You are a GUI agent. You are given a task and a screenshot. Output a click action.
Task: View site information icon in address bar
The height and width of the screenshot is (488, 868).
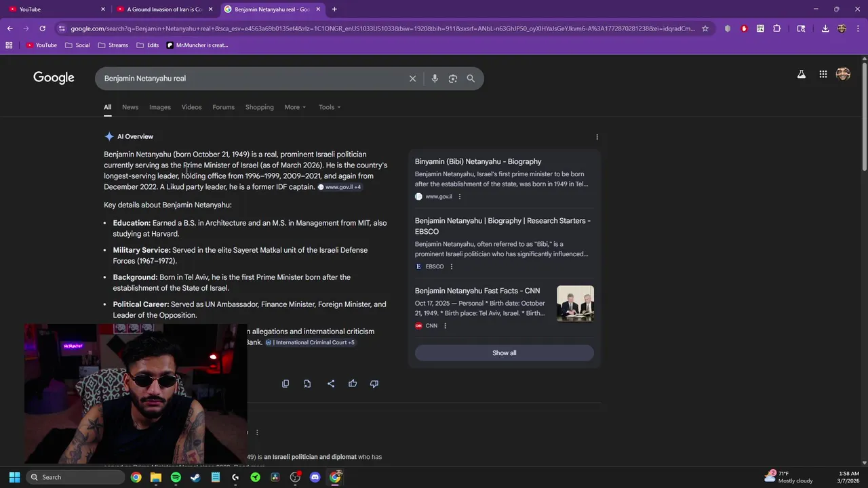pos(62,28)
